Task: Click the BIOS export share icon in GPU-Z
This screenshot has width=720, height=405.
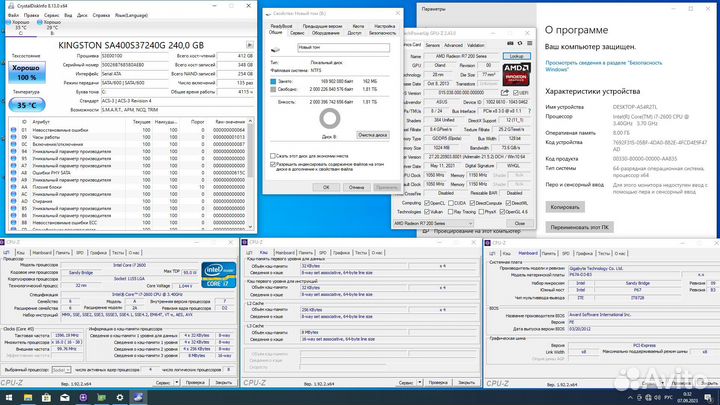Action: pyautogui.click(x=505, y=93)
